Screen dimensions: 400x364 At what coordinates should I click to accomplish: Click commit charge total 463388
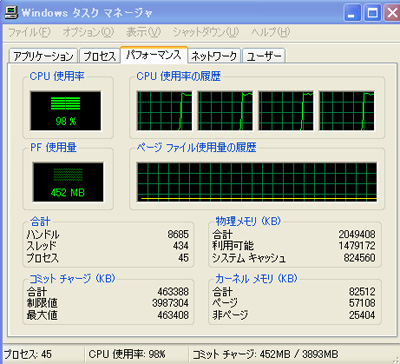point(173,292)
